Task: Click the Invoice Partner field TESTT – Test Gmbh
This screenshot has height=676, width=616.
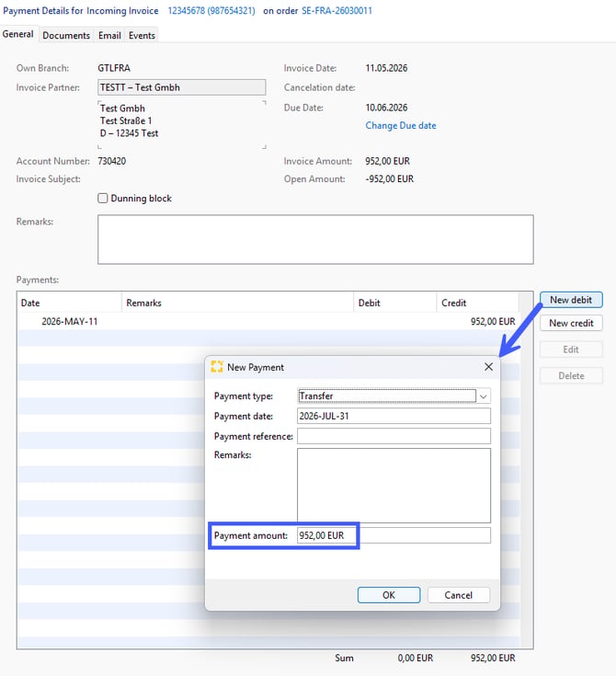Action: [181, 87]
